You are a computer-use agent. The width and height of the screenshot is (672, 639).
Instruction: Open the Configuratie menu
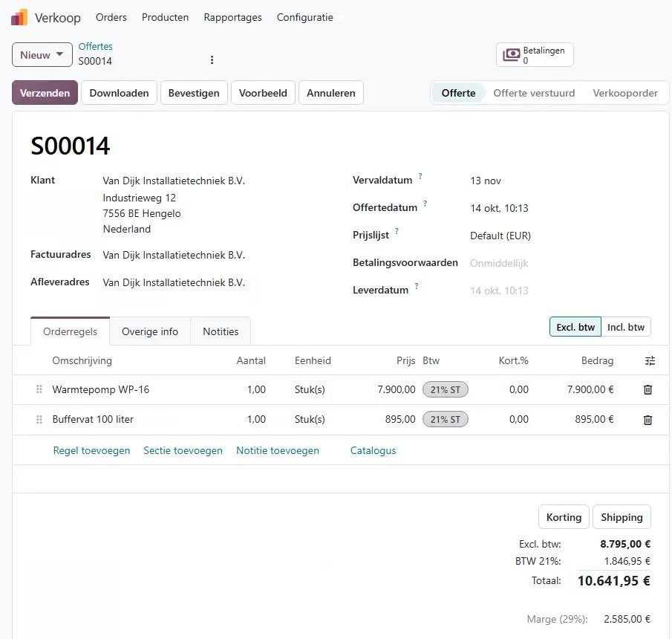304,17
